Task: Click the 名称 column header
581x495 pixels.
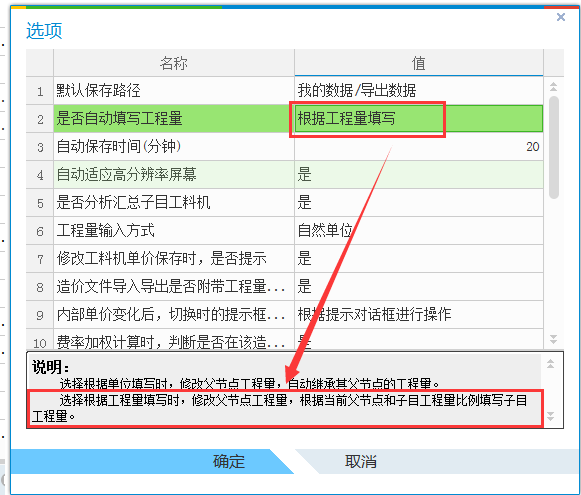Action: (174, 63)
